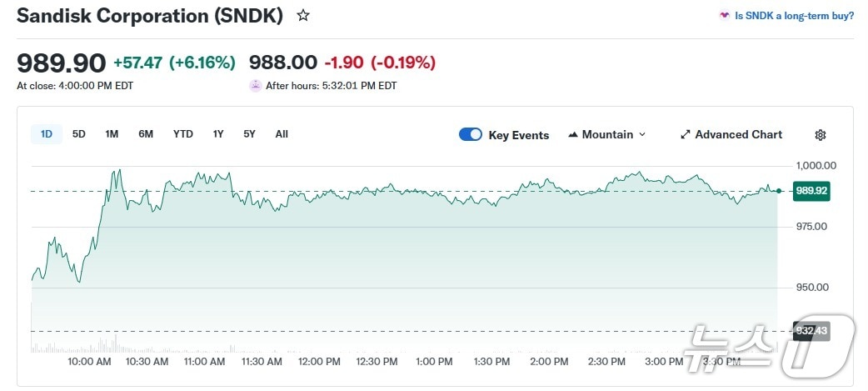This screenshot has width=868, height=391.
Task: Show the YTD chart range
Action: pyautogui.click(x=183, y=134)
